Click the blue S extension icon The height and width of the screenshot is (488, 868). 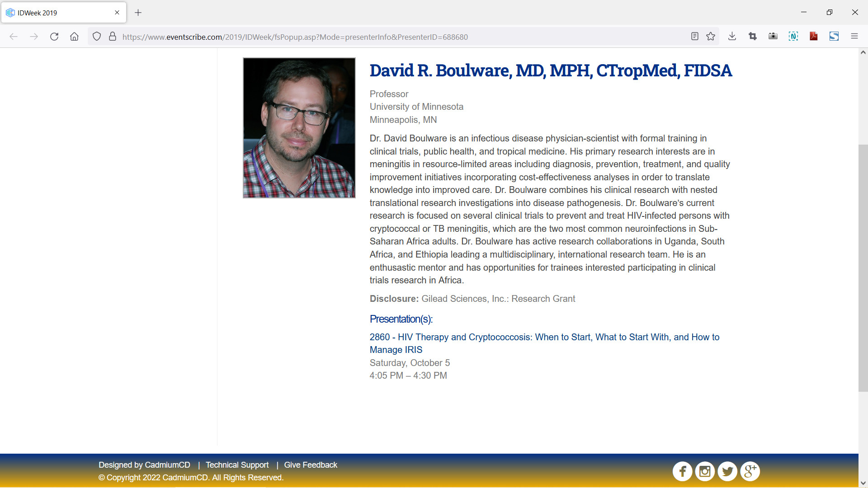coord(834,37)
